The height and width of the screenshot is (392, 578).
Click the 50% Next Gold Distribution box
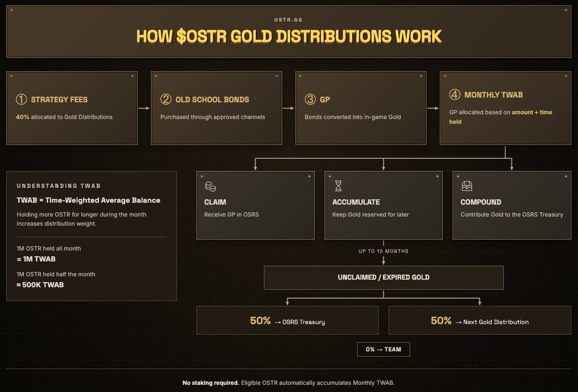480,321
